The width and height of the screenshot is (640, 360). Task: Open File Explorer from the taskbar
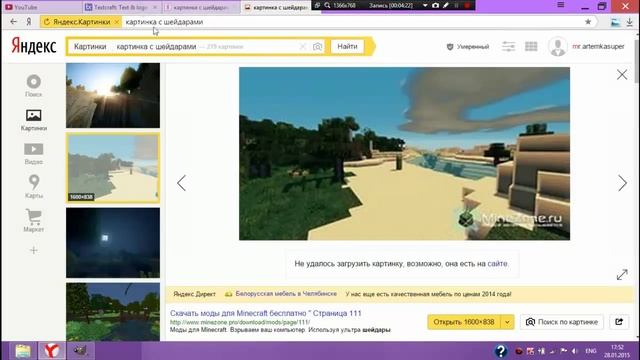pyautogui.click(x=23, y=351)
